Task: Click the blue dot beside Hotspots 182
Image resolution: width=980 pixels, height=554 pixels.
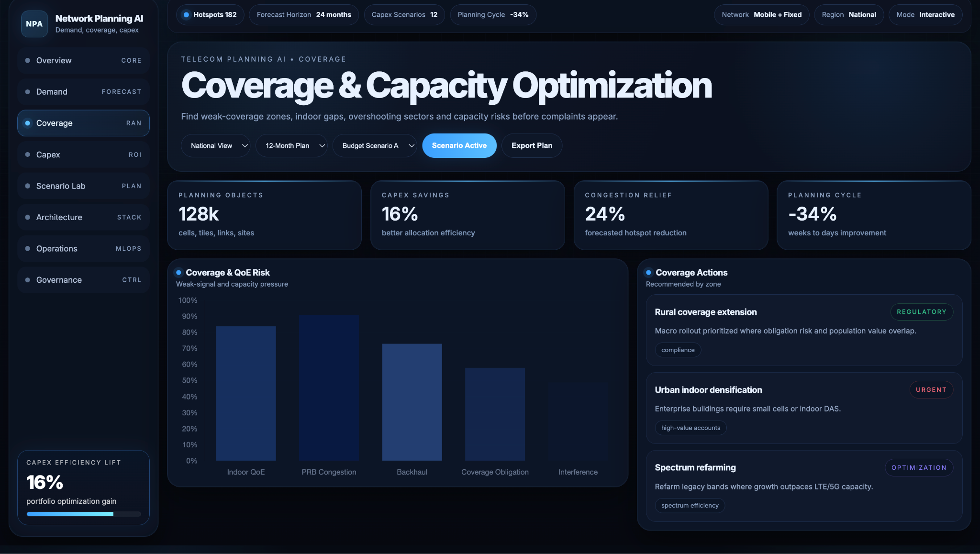Action: [x=186, y=15]
